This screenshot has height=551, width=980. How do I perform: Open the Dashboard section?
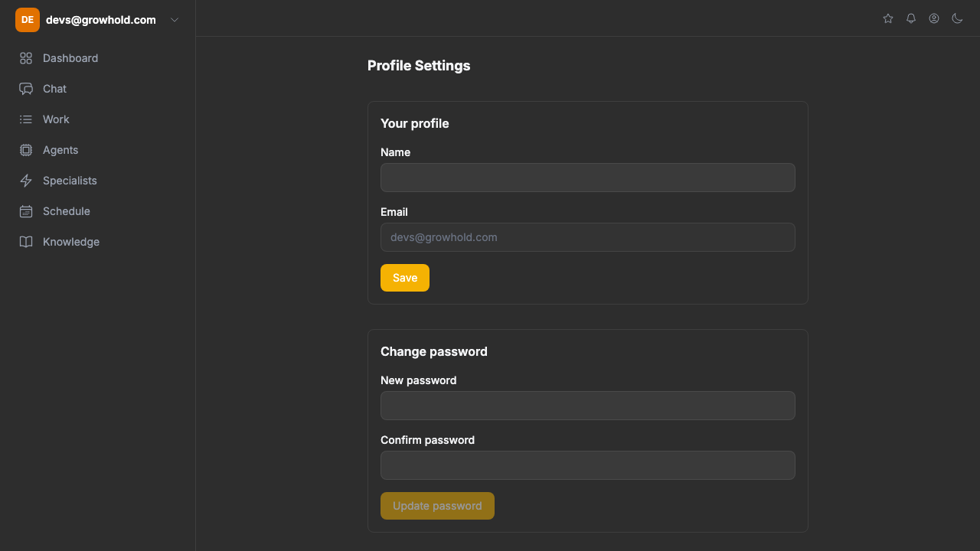pos(70,58)
